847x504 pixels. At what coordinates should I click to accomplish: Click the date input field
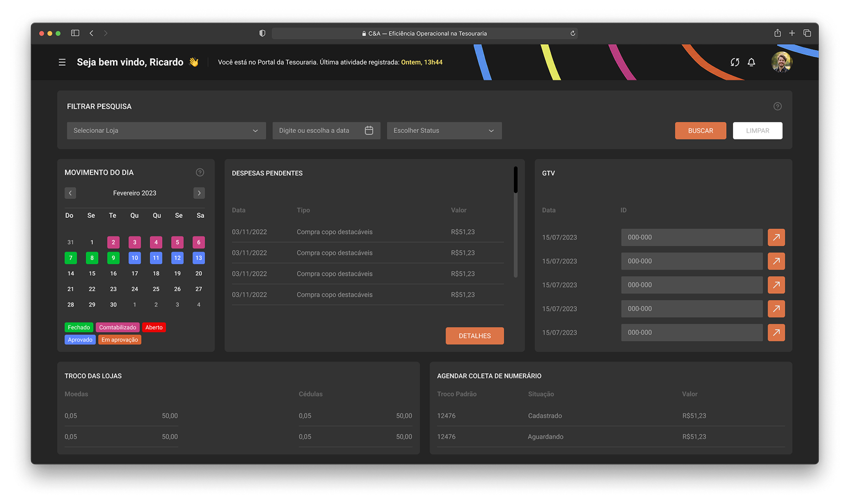pos(326,131)
